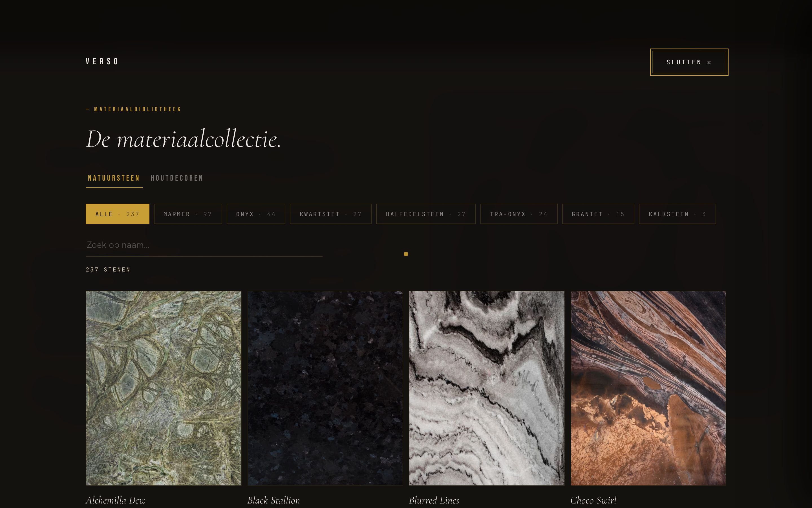This screenshot has width=812, height=508.
Task: Click the Choco Swirl name label
Action: [593, 500]
